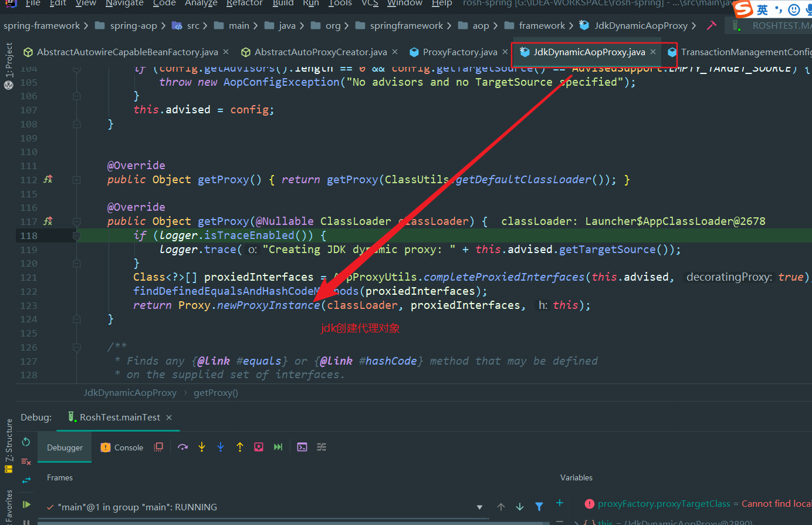Image resolution: width=812 pixels, height=525 pixels.
Task: Open thread selector dropdown arrow in Frames
Action: click(x=480, y=507)
